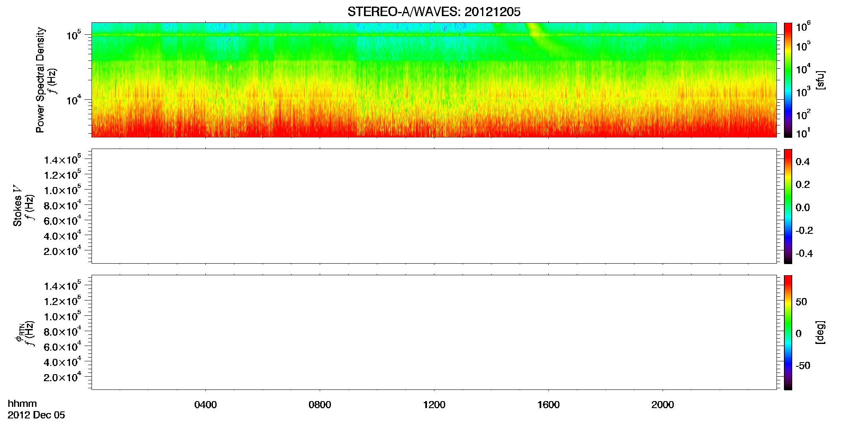The width and height of the screenshot is (868, 447).
Task: Click the 0.2 label on Stokes color bar
Action: (803, 184)
